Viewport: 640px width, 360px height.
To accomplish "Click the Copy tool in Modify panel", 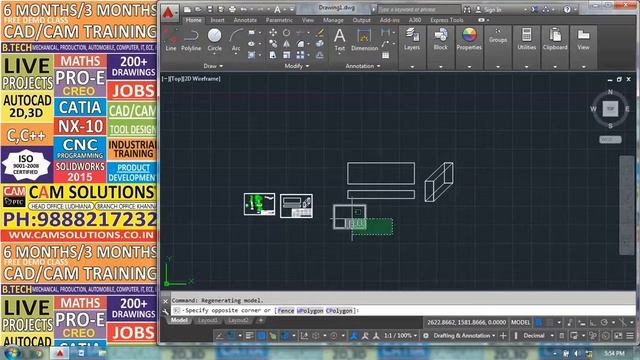I will click(x=273, y=44).
